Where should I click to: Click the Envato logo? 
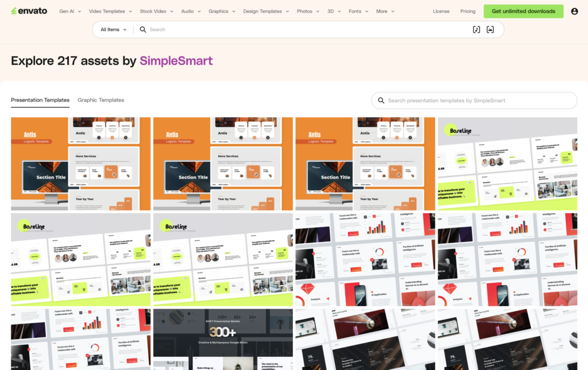(x=29, y=11)
